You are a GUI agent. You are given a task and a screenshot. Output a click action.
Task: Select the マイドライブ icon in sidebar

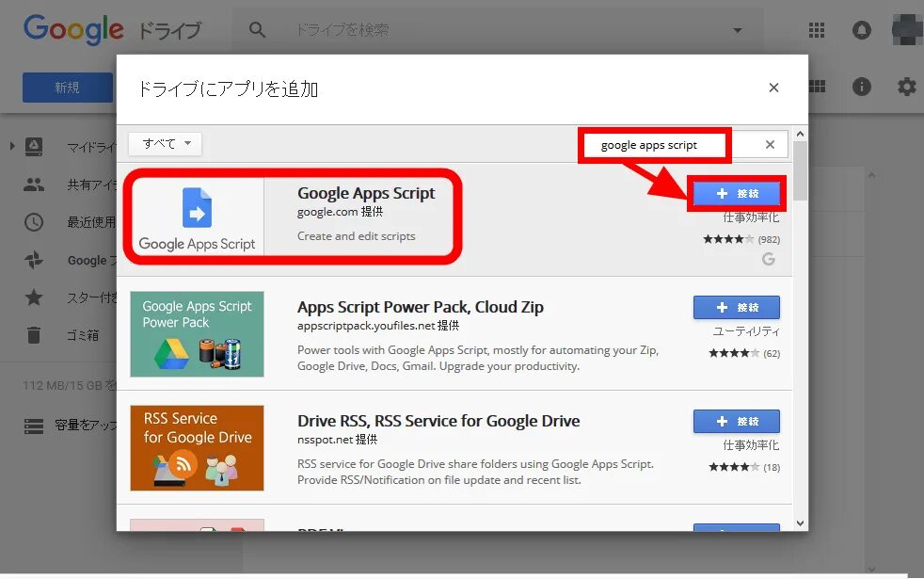pos(34,146)
